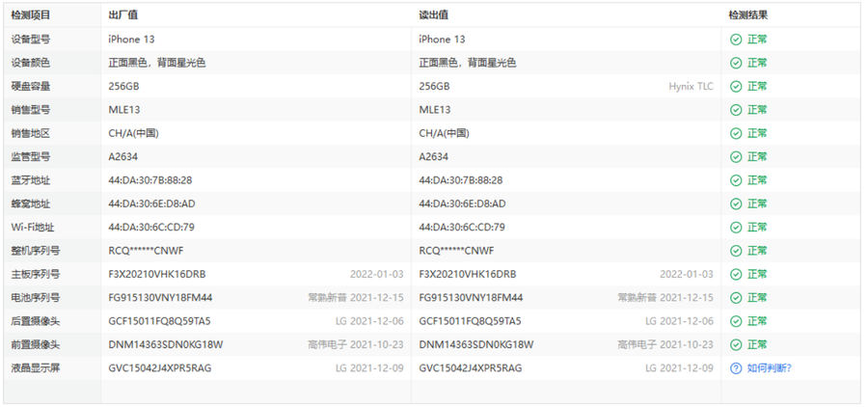Select the 设备型号 row label
Screen dimensions: 868x407
[x=31, y=40]
